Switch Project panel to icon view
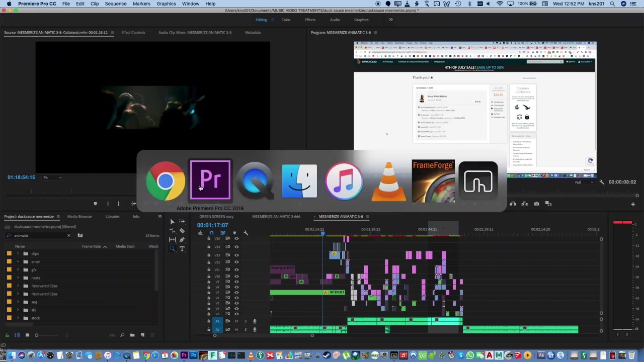The height and width of the screenshot is (362, 644). 27,335
